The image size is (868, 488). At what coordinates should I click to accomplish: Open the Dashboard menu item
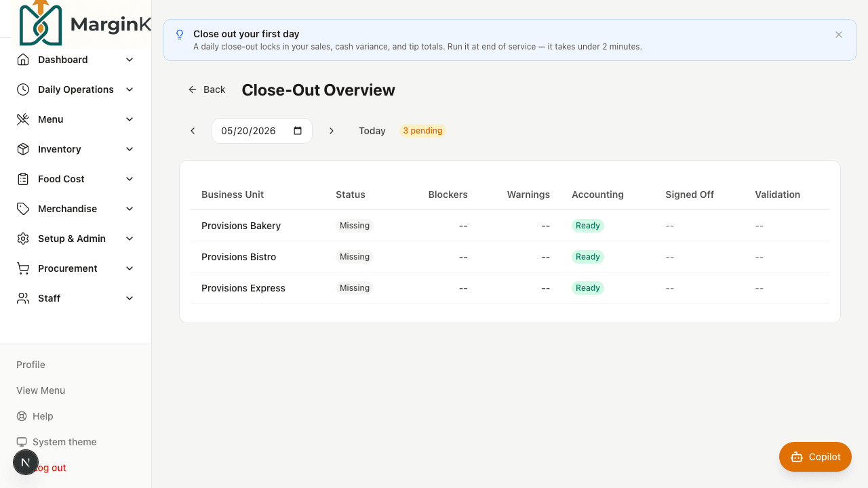pos(76,60)
